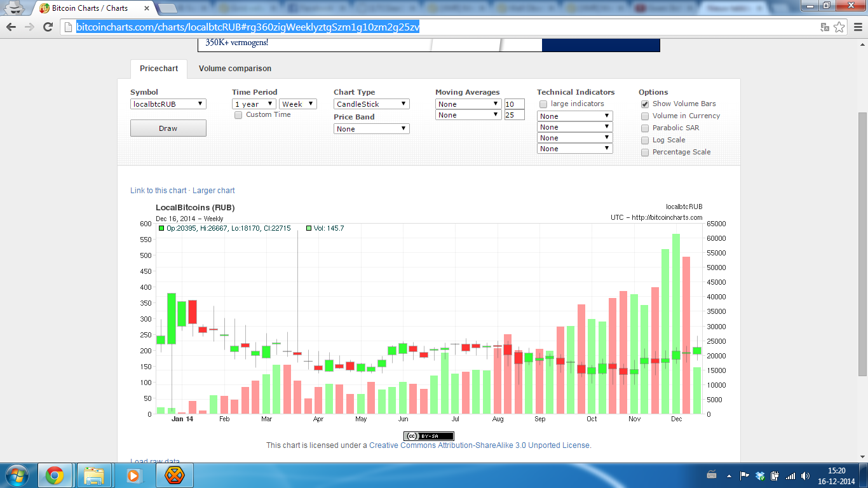Click the tallest green volume bar near Dec

click(x=676, y=324)
